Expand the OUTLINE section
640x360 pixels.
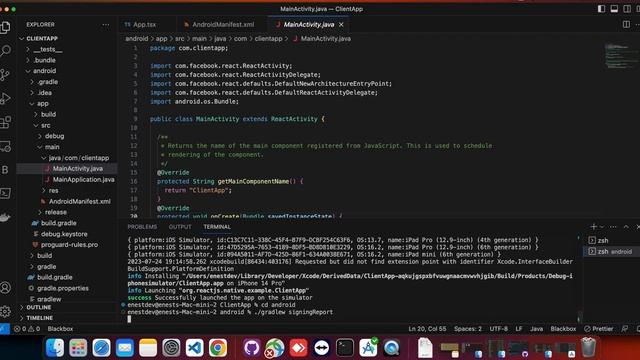[67, 307]
